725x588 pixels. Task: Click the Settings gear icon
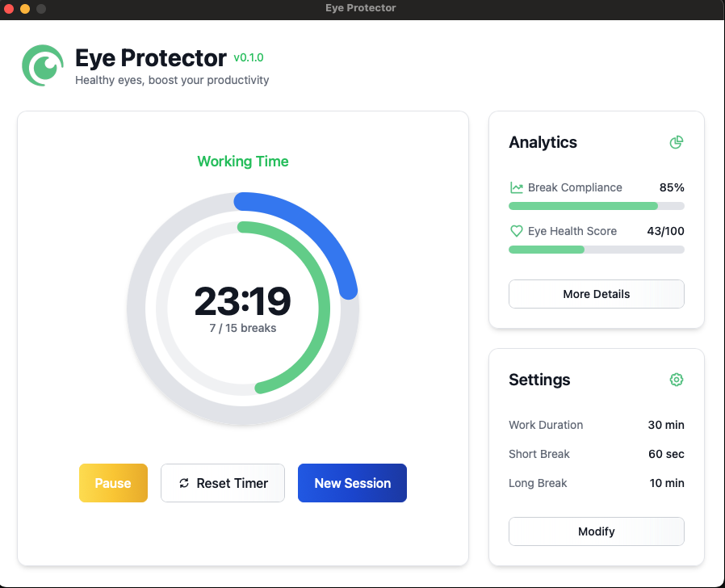[677, 380]
